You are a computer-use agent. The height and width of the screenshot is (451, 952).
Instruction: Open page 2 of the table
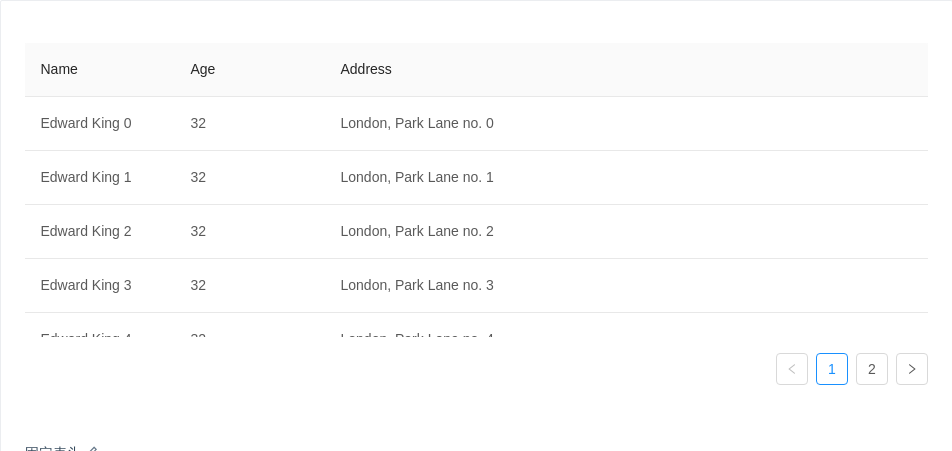tap(871, 369)
